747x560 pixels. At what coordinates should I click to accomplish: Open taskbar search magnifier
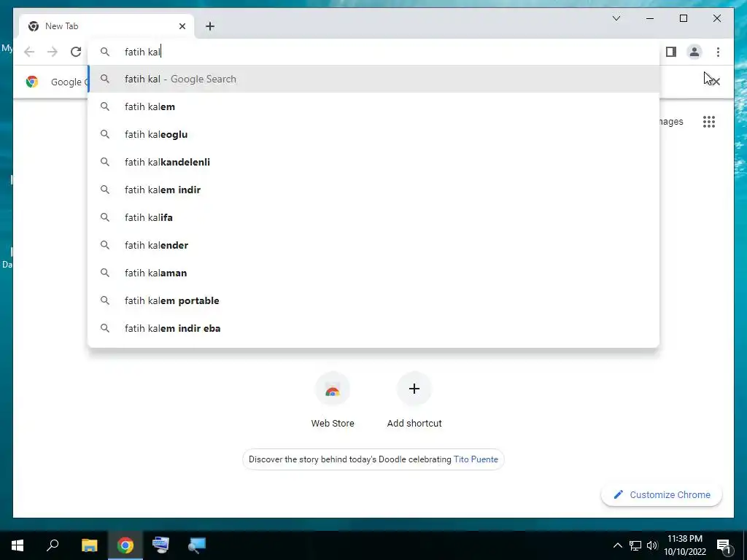coord(53,545)
